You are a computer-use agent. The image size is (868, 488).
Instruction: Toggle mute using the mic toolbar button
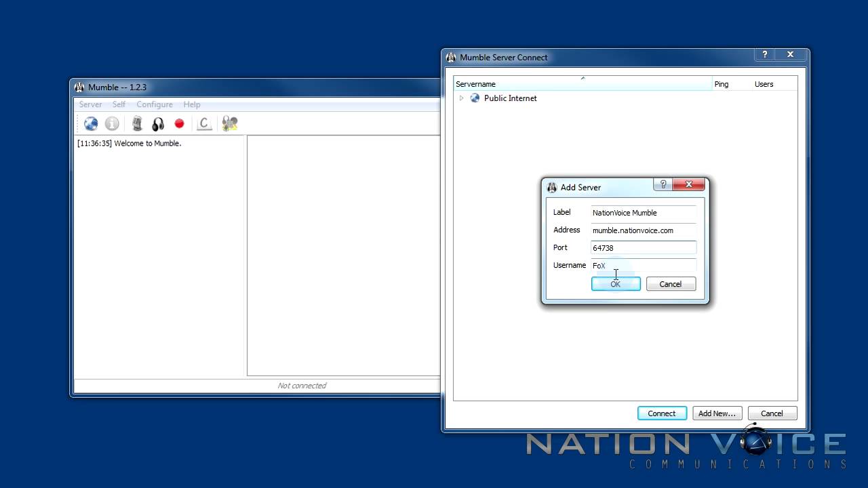(x=136, y=123)
